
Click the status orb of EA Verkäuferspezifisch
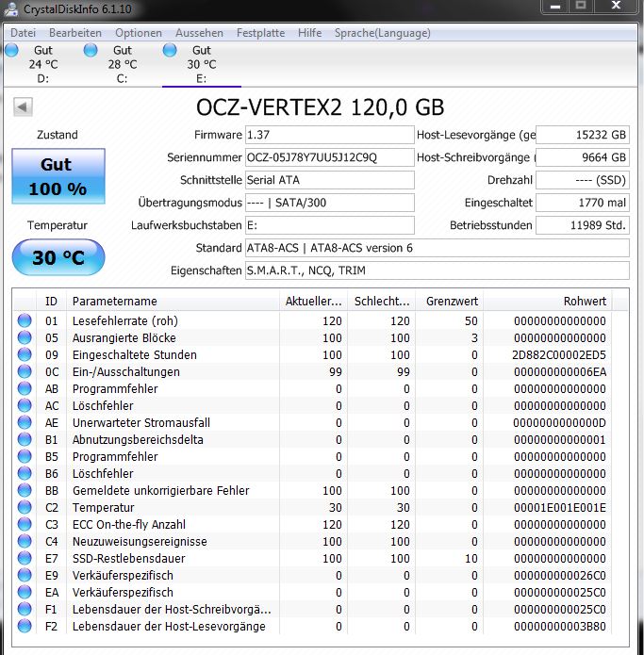(x=25, y=592)
